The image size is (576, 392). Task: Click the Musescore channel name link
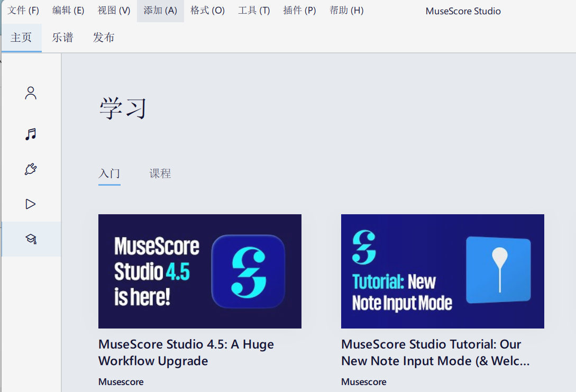(121, 381)
